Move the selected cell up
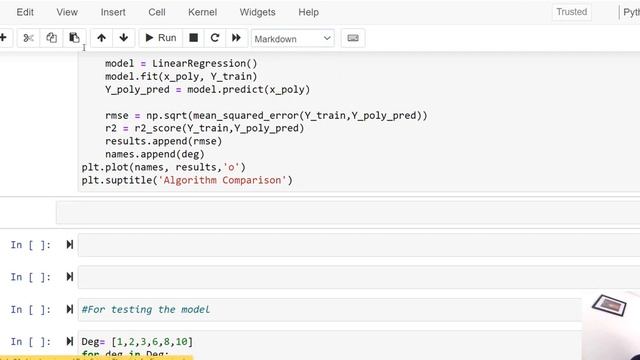Image resolution: width=640 pixels, height=360 pixels. pos(102,38)
